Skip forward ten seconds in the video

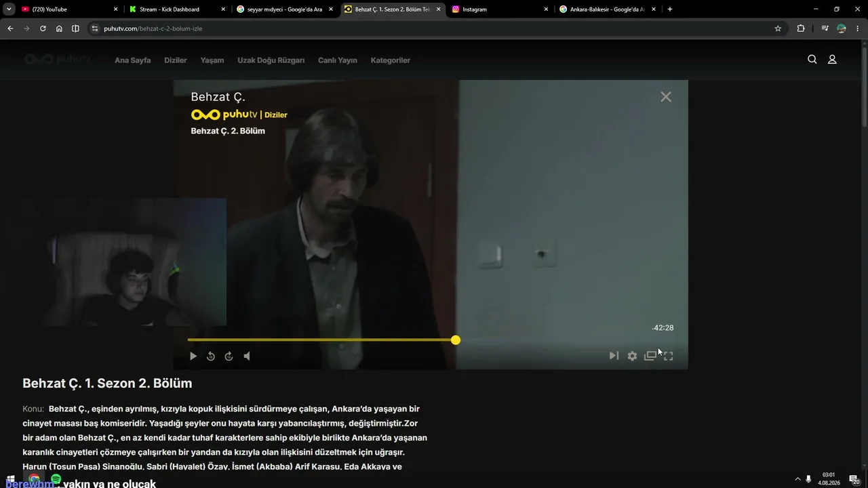tap(229, 356)
